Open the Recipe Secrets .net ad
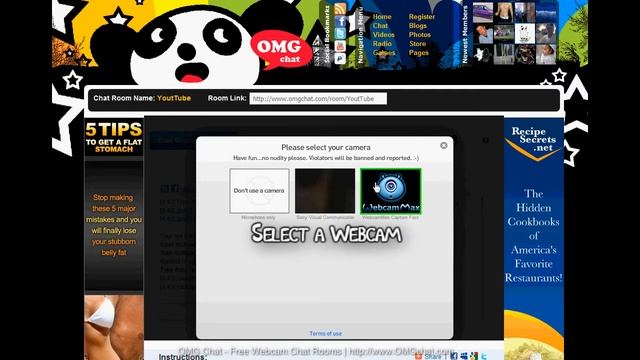 (534, 239)
